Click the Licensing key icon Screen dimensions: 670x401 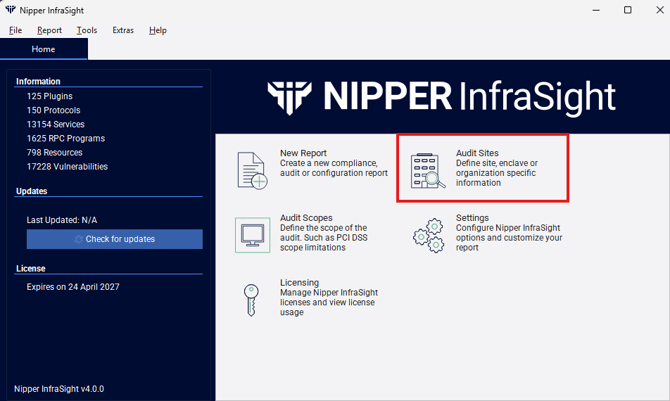coord(252,300)
